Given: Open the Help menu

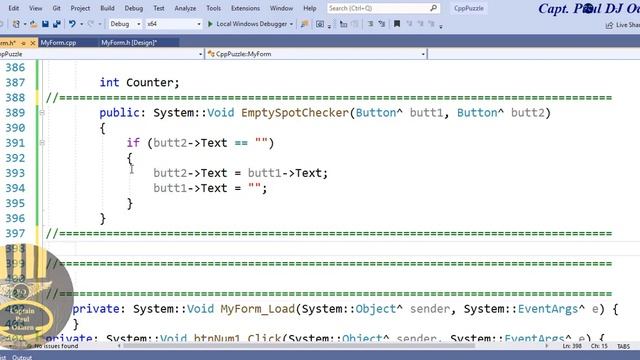Looking at the screenshot, I should click(x=310, y=8).
